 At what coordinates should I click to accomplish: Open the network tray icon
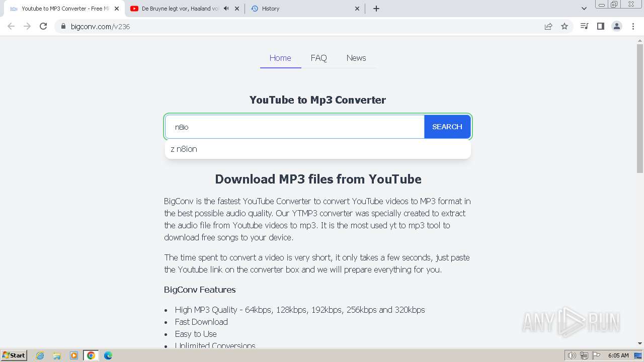click(584, 355)
